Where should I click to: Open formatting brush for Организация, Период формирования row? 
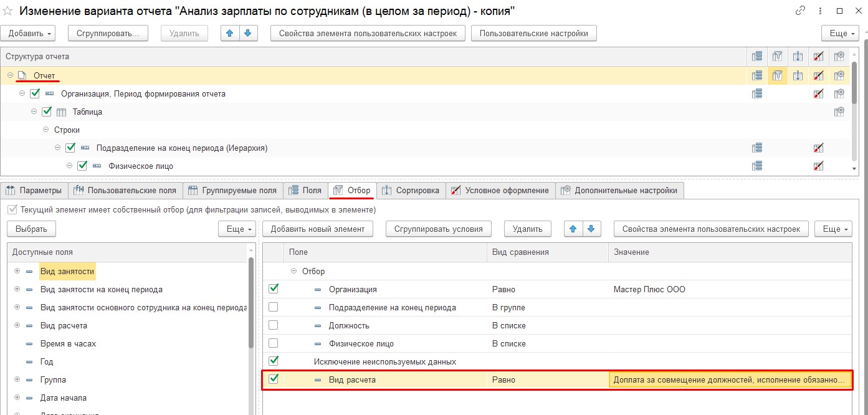819,93
